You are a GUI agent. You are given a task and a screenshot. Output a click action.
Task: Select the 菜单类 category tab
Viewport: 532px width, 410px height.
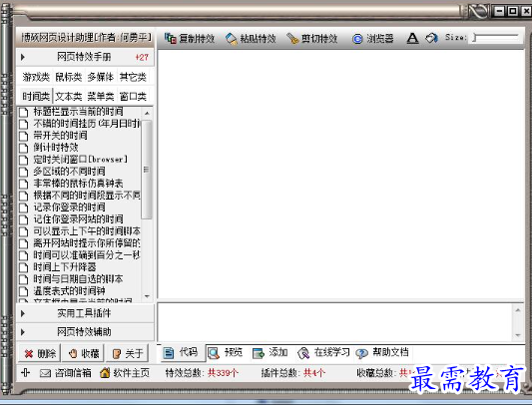101,97
